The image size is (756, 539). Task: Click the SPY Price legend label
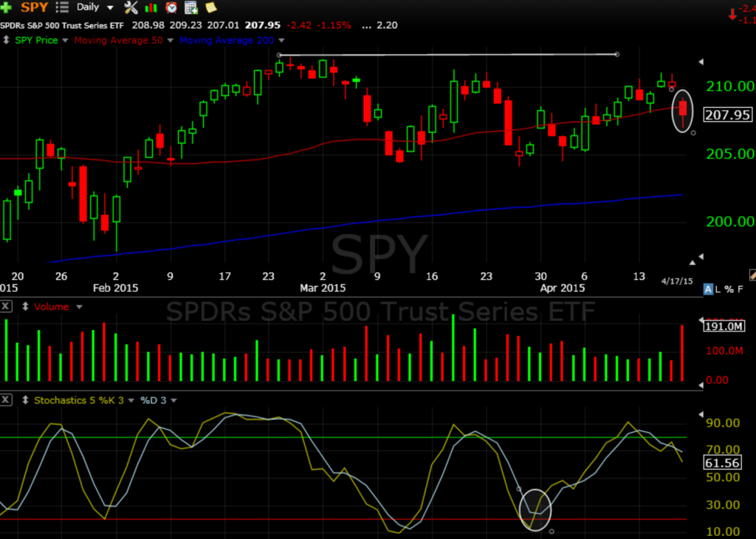point(36,40)
